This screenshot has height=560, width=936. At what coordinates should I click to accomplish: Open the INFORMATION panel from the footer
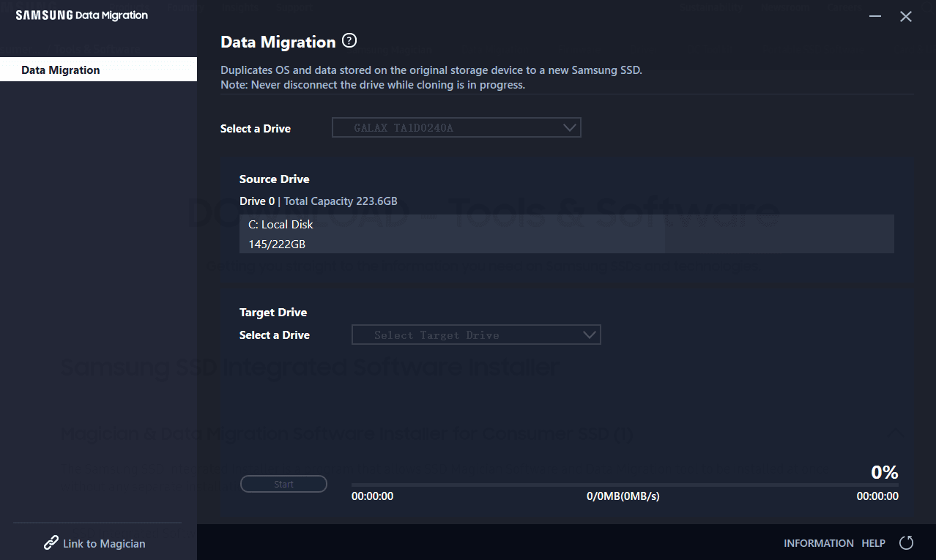pos(818,543)
